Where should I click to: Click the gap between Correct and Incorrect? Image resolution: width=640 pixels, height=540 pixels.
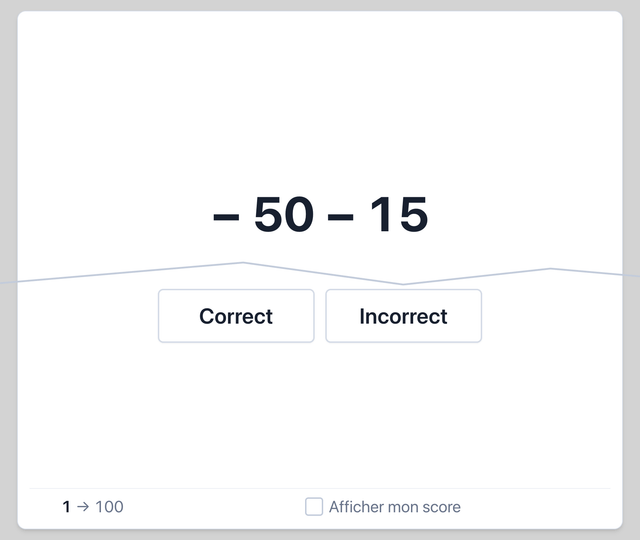[x=320, y=316]
